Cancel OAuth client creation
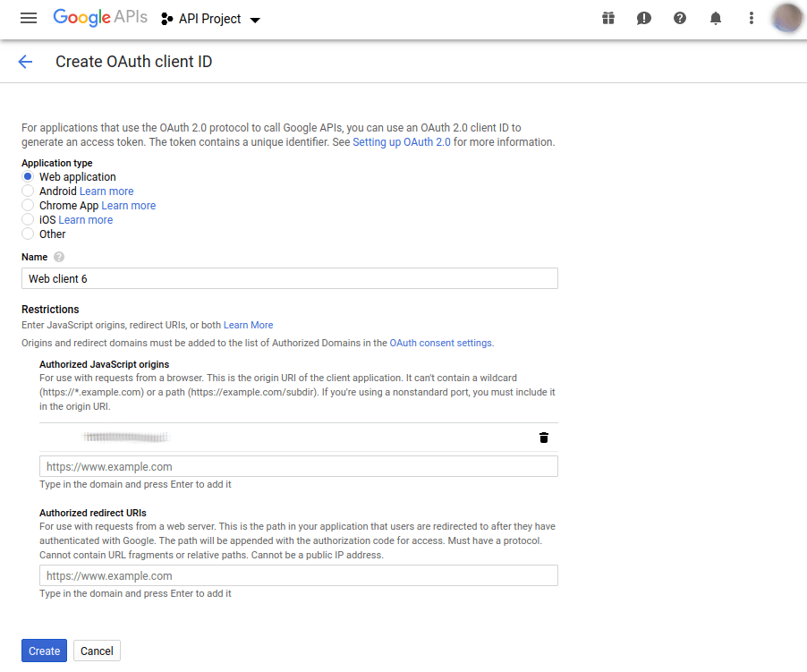This screenshot has width=807, height=672. pos(96,651)
